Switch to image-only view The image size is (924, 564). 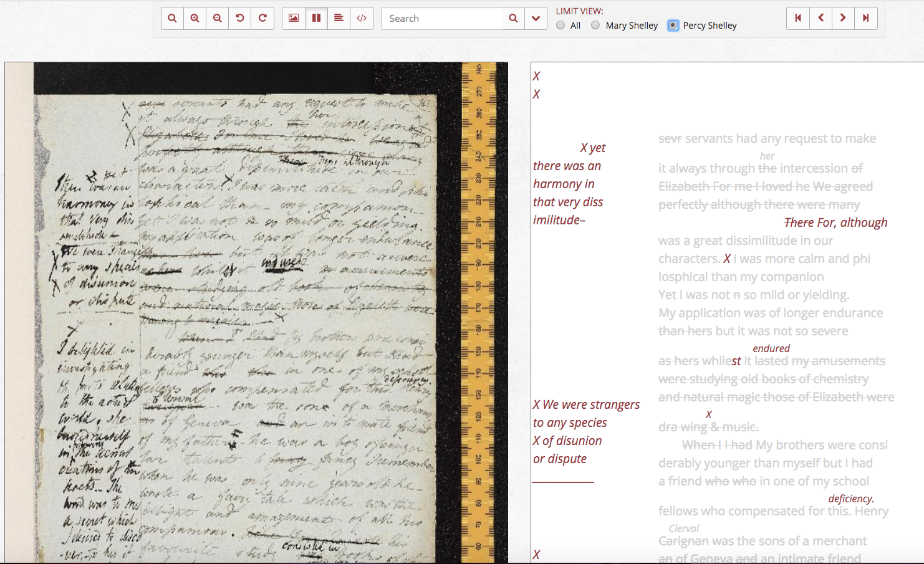(x=294, y=18)
